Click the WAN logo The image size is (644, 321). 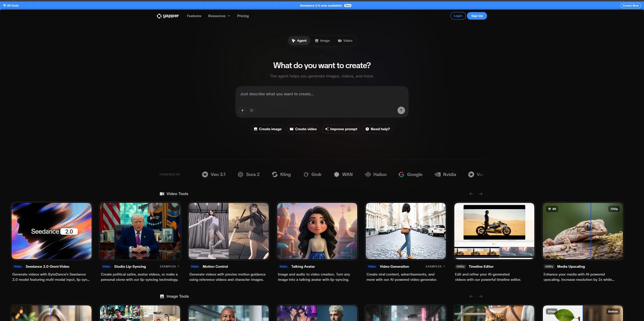pos(343,174)
